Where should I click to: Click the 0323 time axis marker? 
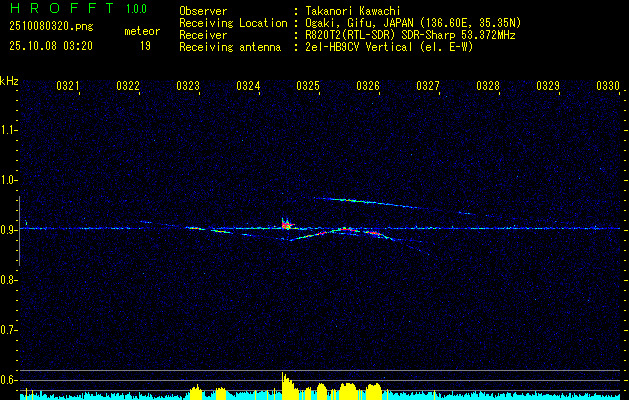(188, 86)
